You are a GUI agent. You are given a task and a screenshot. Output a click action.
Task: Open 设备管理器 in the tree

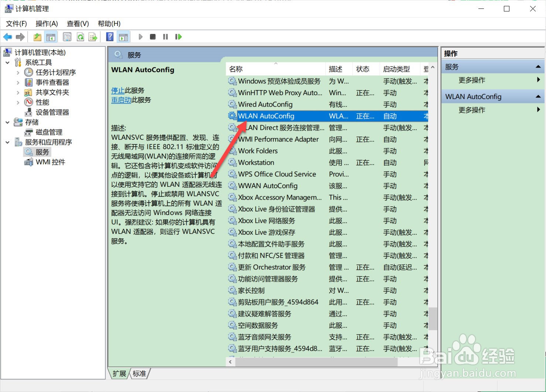(x=52, y=112)
